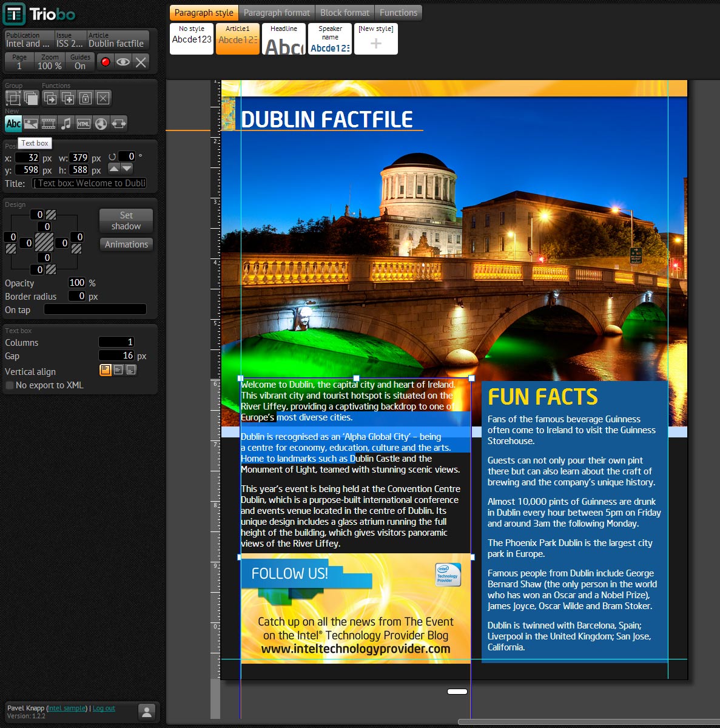This screenshot has height=728, width=720.
Task: Select the Abc text box tool
Action: (13, 123)
